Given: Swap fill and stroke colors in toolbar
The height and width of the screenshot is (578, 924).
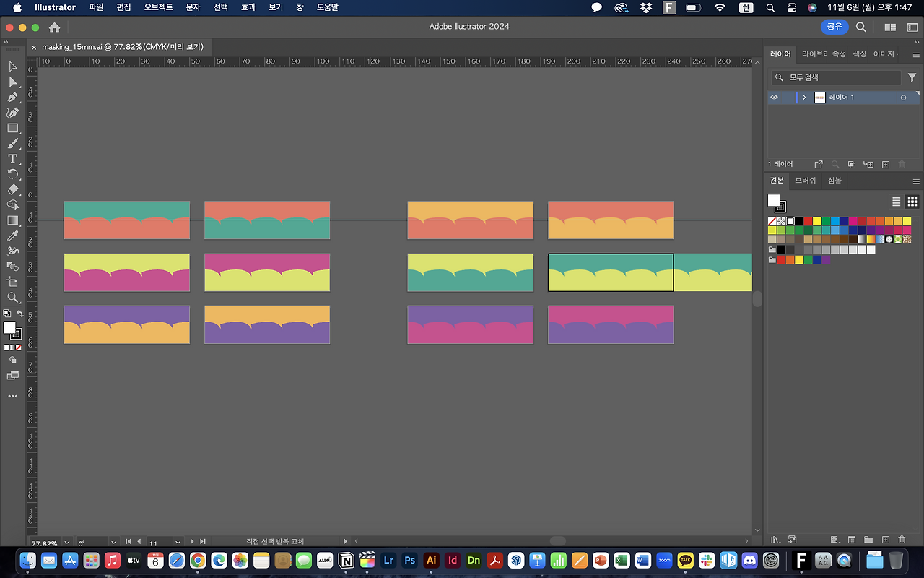Looking at the screenshot, I should 20,314.
